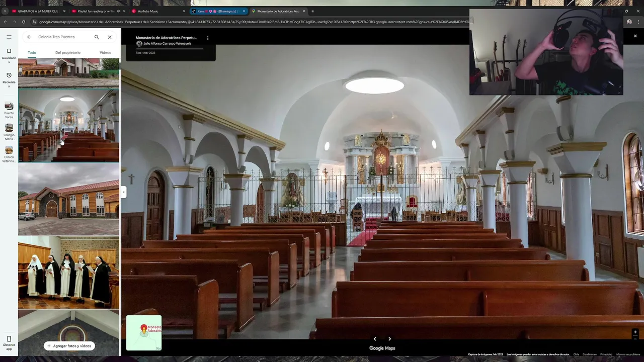644x362 pixels.
Task: Collapse the side panel arrow
Action: tap(123, 192)
